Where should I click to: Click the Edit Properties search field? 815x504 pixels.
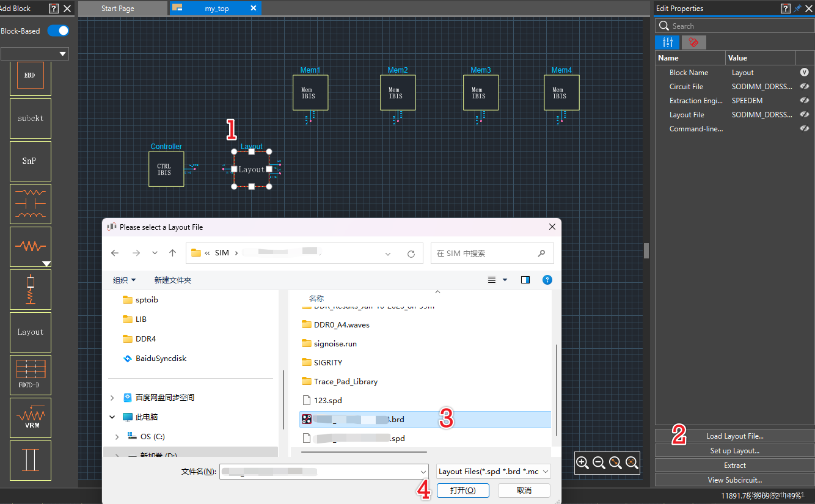(x=735, y=26)
